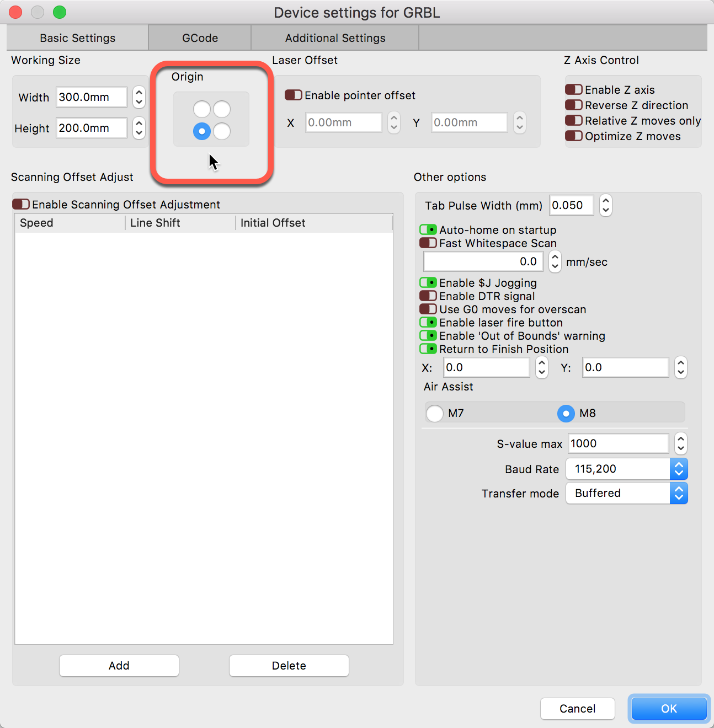The height and width of the screenshot is (728, 714).
Task: Click the Laser Offset Y stepper
Action: pos(520,122)
